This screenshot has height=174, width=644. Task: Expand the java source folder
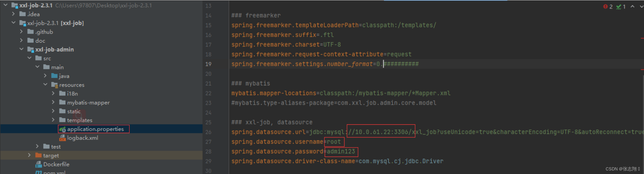45,76
